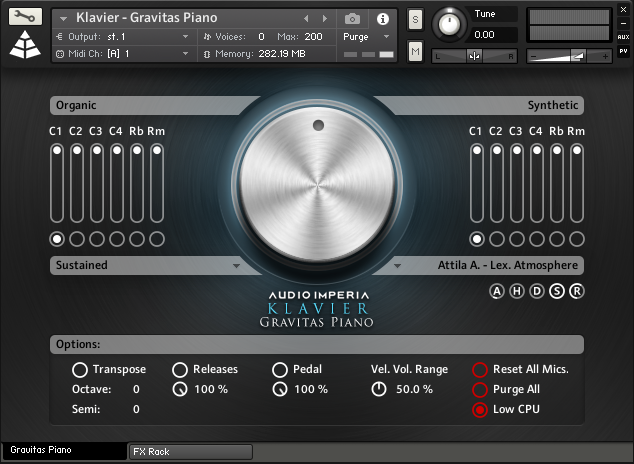Open the instrument name dropdown triangle

click(x=63, y=19)
